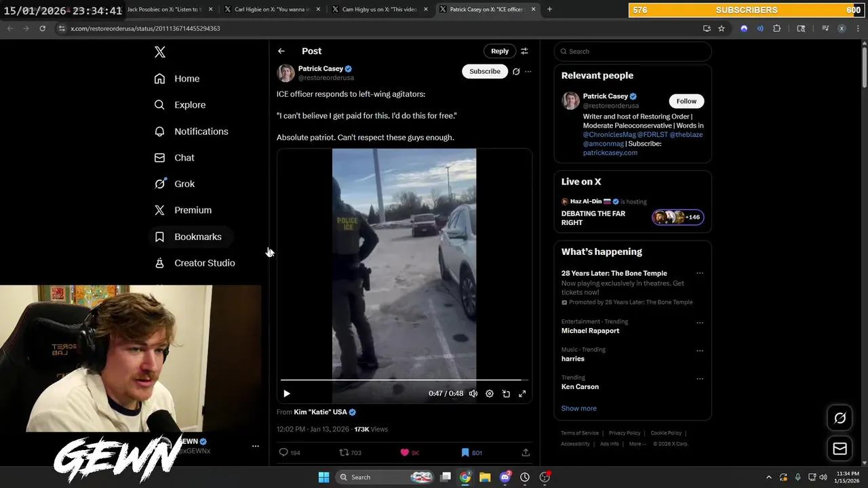This screenshot has width=868, height=488.
Task: Open Patrick Casey's avatar on the post
Action: (x=285, y=73)
